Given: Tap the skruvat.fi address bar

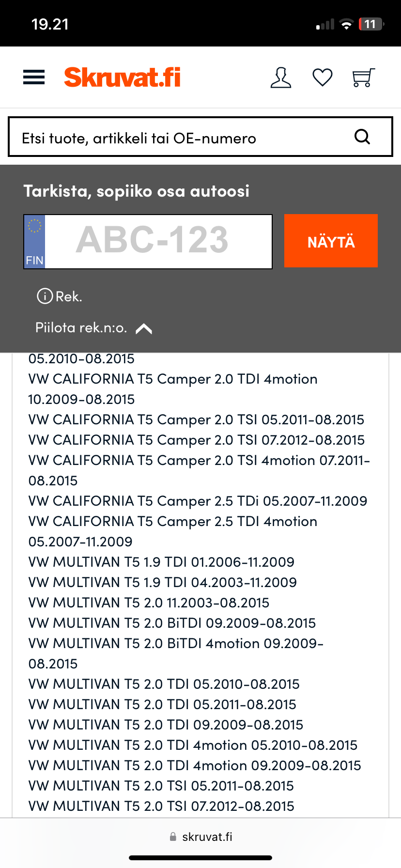Looking at the screenshot, I should click(200, 837).
